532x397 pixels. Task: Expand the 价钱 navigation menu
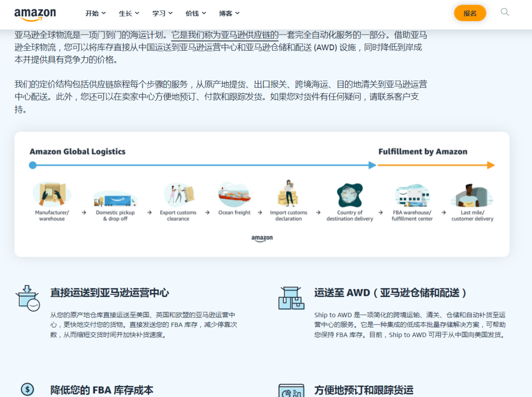click(x=196, y=13)
